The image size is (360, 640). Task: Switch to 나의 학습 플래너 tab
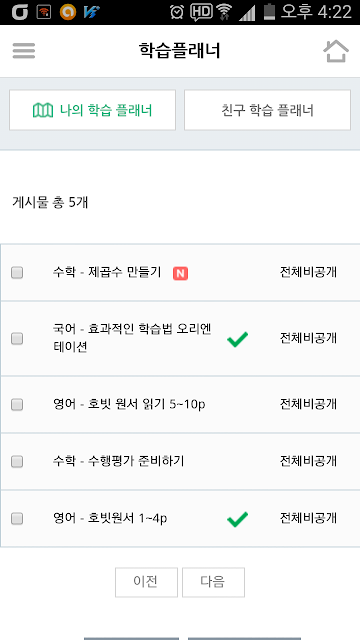[93, 110]
